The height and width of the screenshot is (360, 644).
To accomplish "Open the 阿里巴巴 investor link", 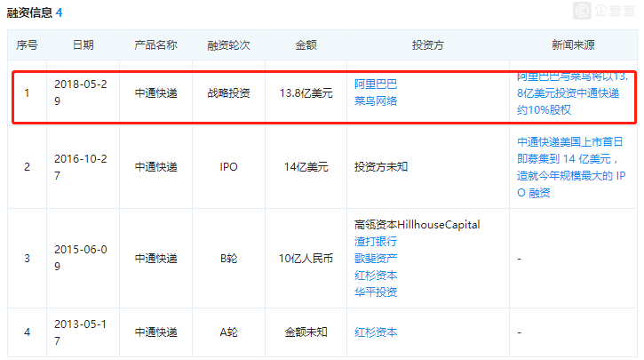I will [376, 84].
